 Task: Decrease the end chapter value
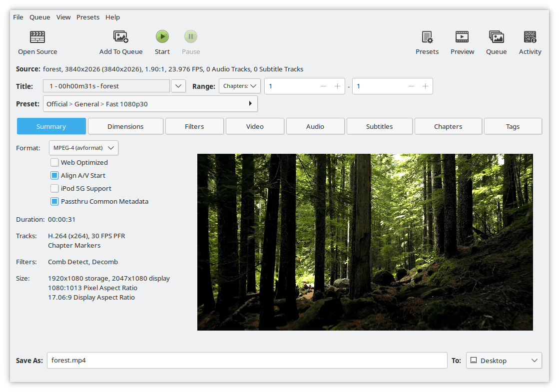pyautogui.click(x=412, y=86)
